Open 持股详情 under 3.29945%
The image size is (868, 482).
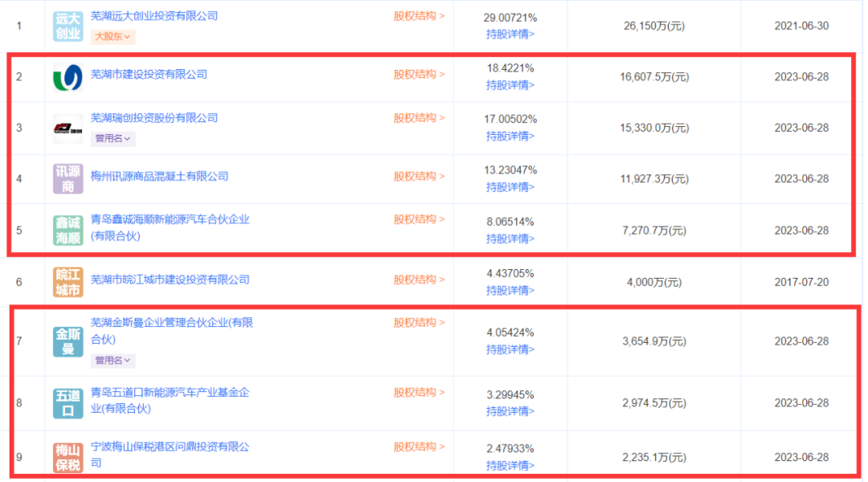(510, 411)
